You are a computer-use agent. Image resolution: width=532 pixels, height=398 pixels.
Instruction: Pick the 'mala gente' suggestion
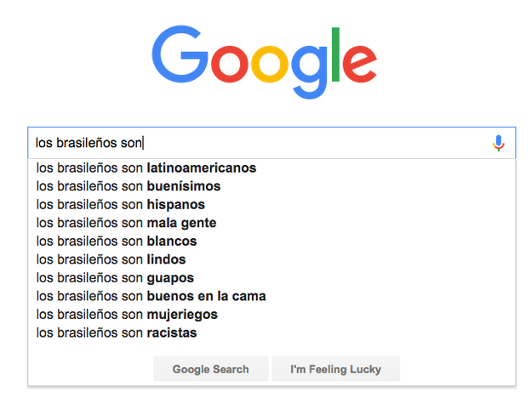pos(272,223)
